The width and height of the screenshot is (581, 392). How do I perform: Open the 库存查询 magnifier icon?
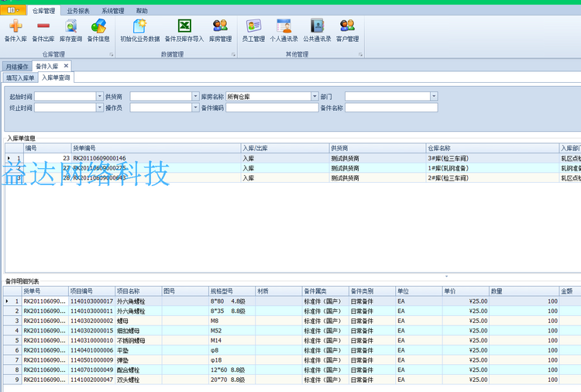tap(70, 26)
